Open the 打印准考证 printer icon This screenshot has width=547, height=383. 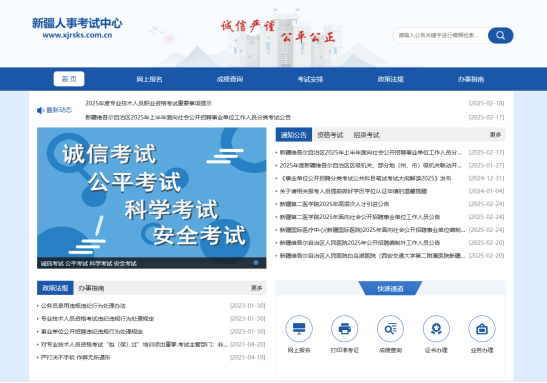345,329
